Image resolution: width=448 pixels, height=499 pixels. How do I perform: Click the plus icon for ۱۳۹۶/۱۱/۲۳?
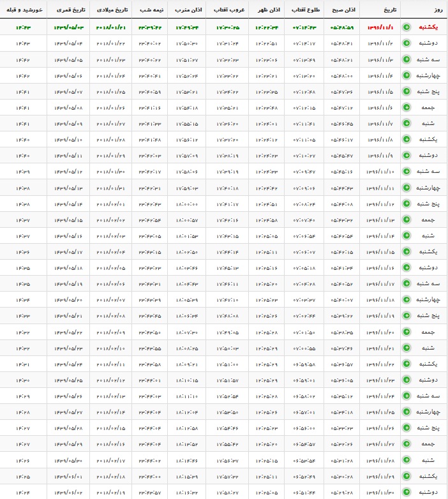[x=407, y=380]
